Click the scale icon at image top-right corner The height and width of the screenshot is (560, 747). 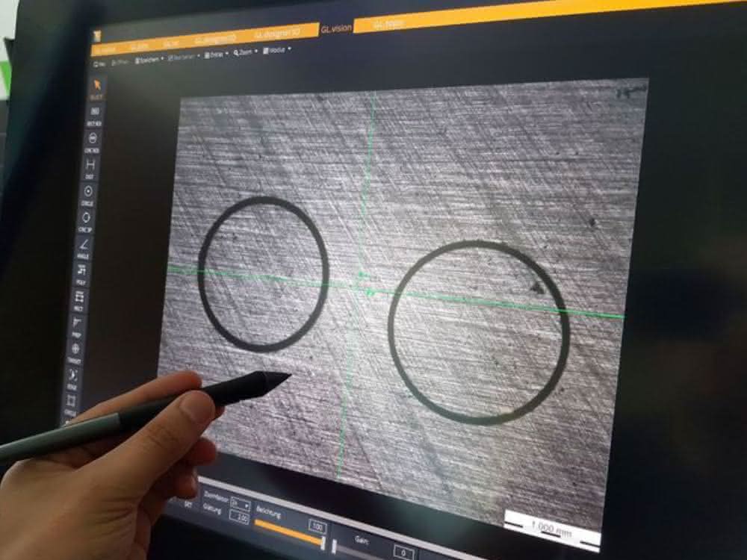(x=632, y=91)
